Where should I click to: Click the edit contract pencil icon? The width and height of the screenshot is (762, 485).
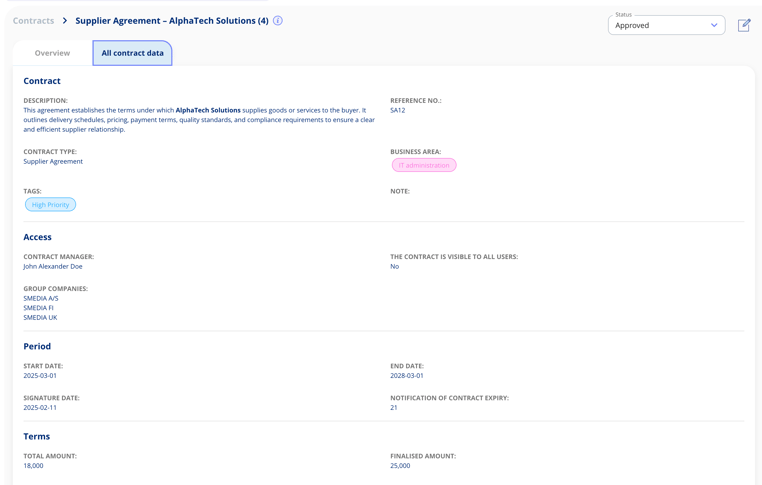pos(744,25)
